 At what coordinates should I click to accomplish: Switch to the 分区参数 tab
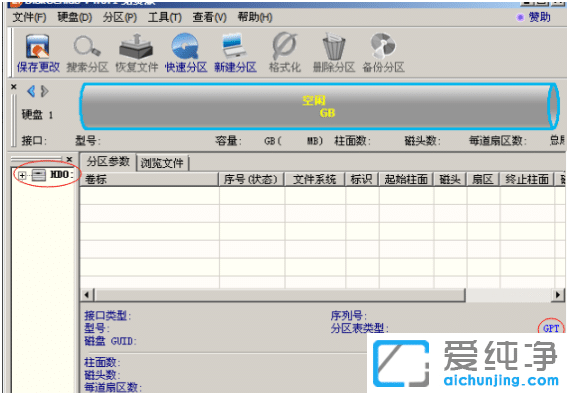coord(108,162)
